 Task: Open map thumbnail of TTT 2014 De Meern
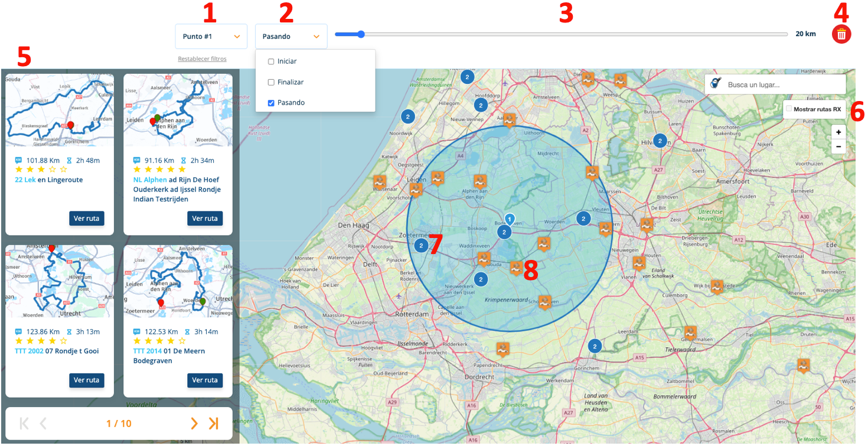point(178,281)
